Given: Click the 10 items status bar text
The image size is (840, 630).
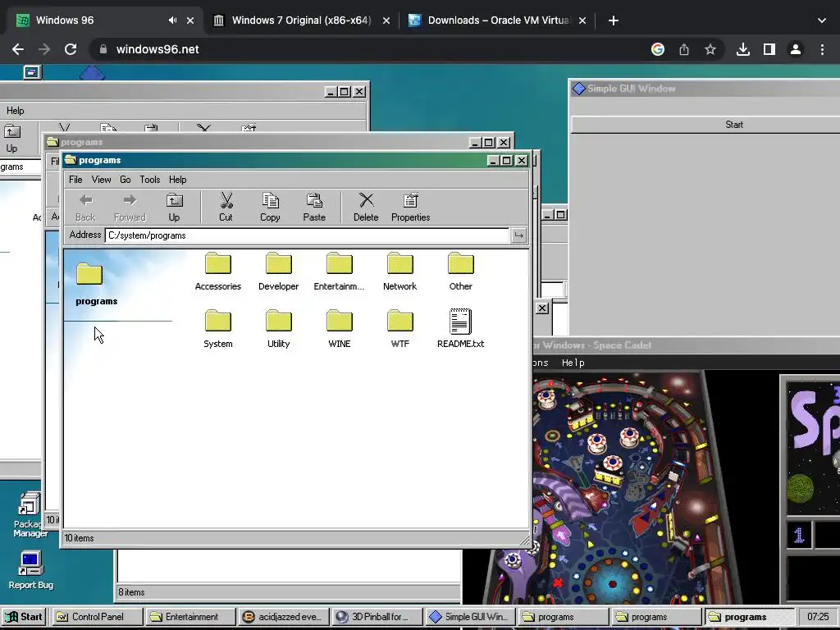Looking at the screenshot, I should coord(80,538).
